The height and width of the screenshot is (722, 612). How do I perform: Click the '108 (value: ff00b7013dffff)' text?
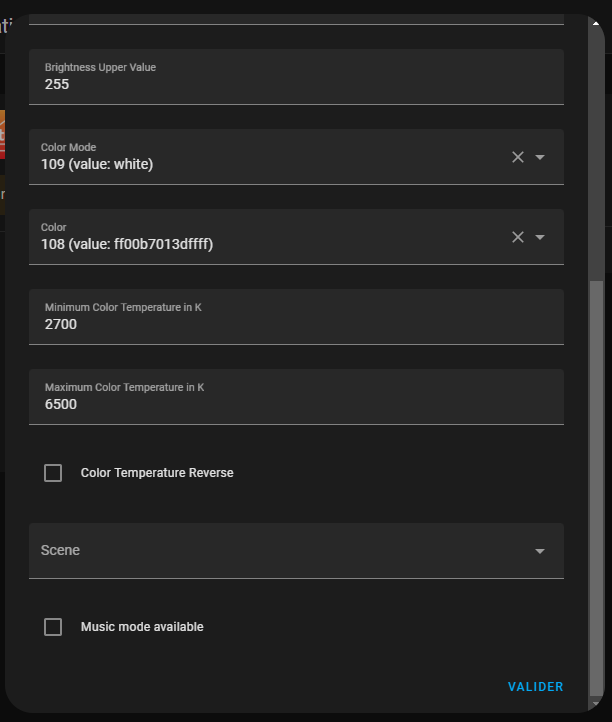coord(127,244)
